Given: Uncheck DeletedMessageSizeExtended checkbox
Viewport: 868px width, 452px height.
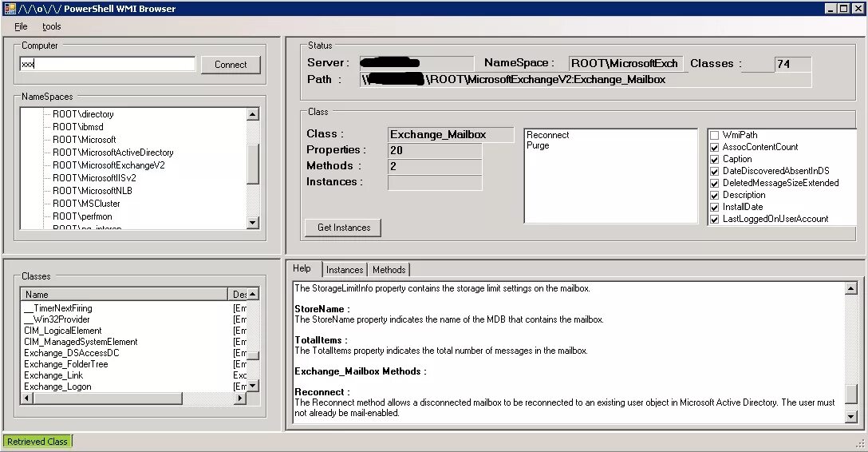Looking at the screenshot, I should (714, 184).
